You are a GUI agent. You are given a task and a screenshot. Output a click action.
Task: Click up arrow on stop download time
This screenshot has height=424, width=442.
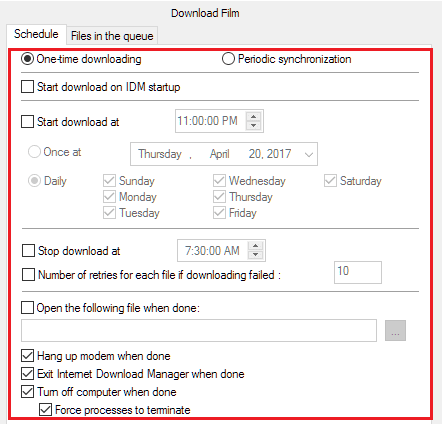click(255, 246)
